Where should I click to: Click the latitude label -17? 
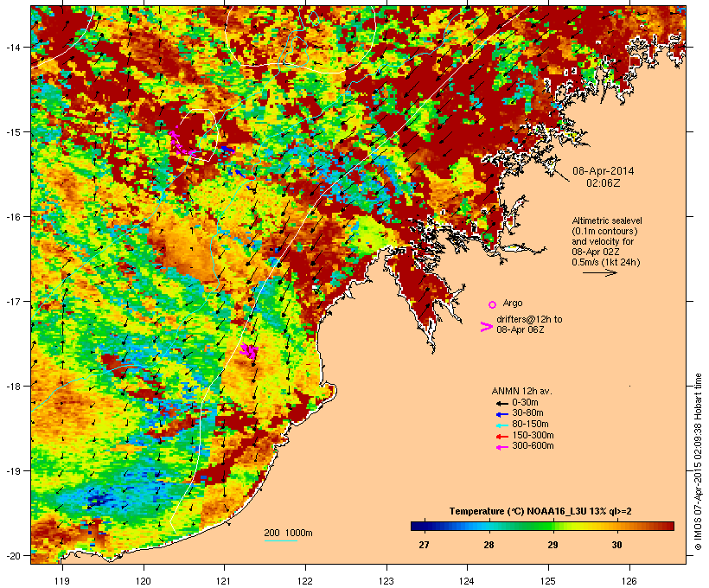pyautogui.click(x=13, y=301)
